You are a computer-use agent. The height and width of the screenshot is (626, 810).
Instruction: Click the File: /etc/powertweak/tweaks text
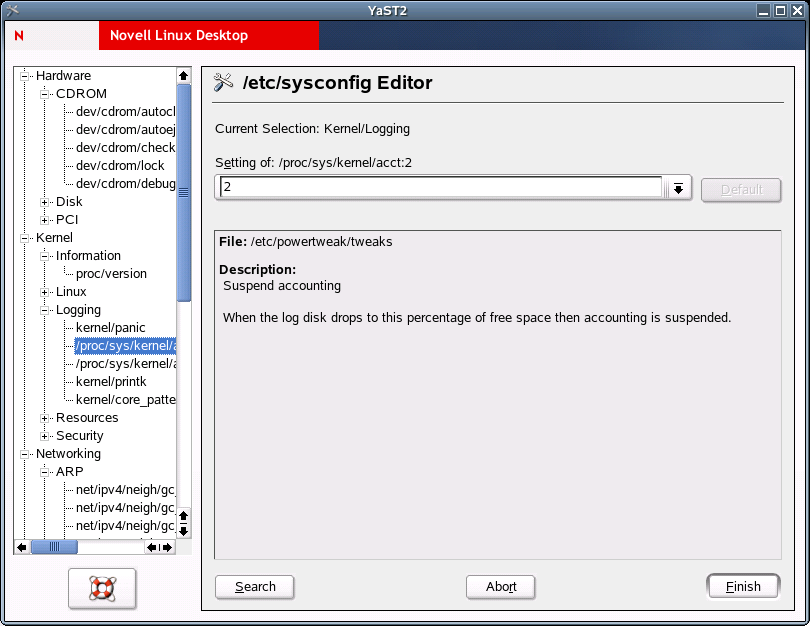tap(306, 242)
